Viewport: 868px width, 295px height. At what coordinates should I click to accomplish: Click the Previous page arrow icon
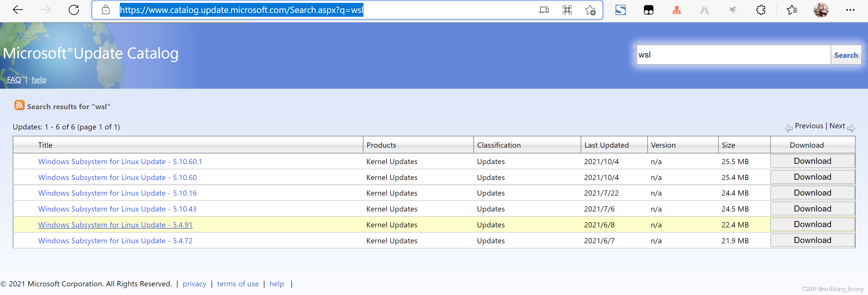tap(788, 128)
